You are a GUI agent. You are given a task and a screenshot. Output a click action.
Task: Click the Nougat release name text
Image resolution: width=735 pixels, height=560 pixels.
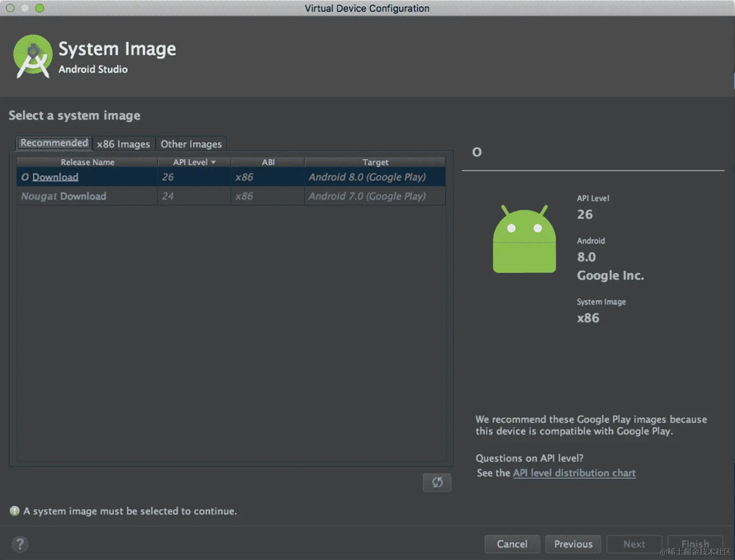point(39,196)
